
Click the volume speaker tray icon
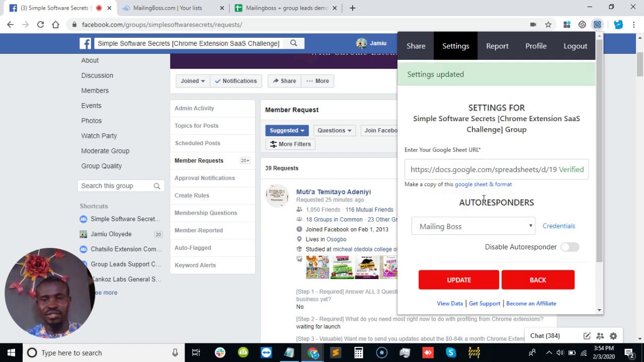[x=559, y=353]
